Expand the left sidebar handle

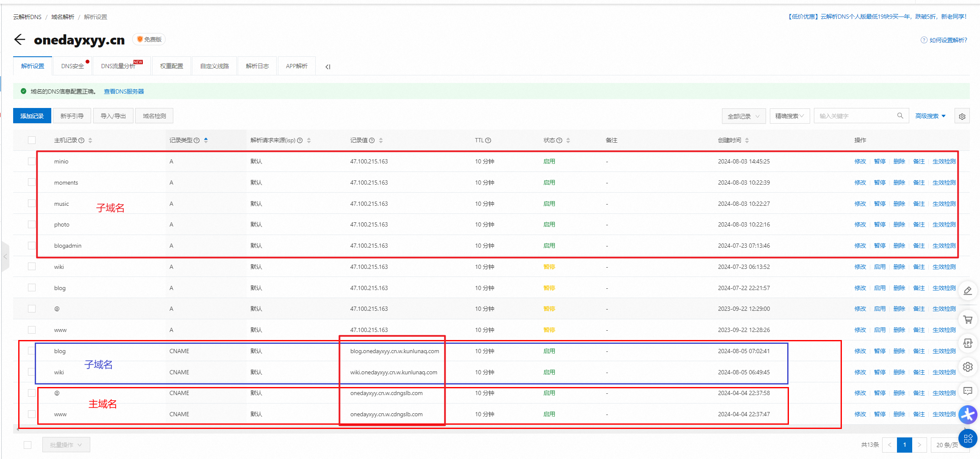[x=5, y=257]
